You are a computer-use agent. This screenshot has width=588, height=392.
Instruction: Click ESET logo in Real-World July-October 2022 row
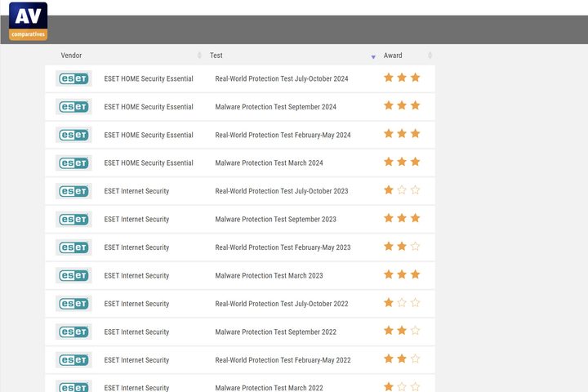click(x=73, y=304)
